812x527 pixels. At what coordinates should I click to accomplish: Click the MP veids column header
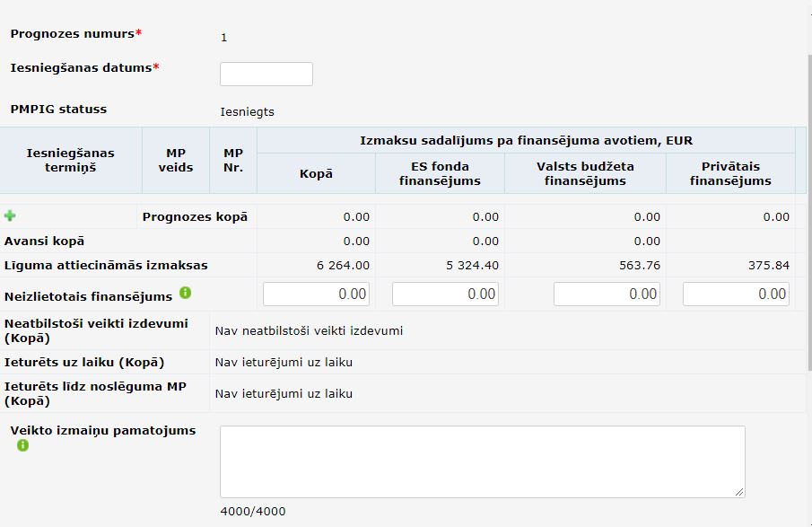(x=176, y=160)
